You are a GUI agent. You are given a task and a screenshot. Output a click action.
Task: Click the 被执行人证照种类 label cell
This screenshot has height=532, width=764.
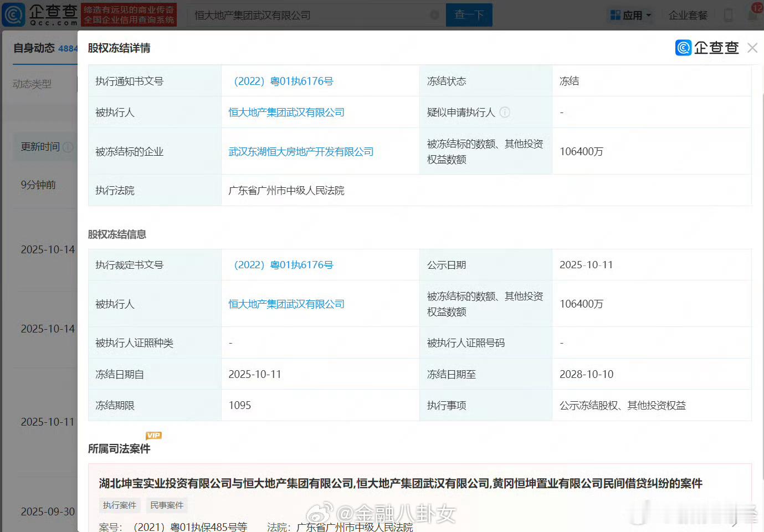[x=155, y=343]
